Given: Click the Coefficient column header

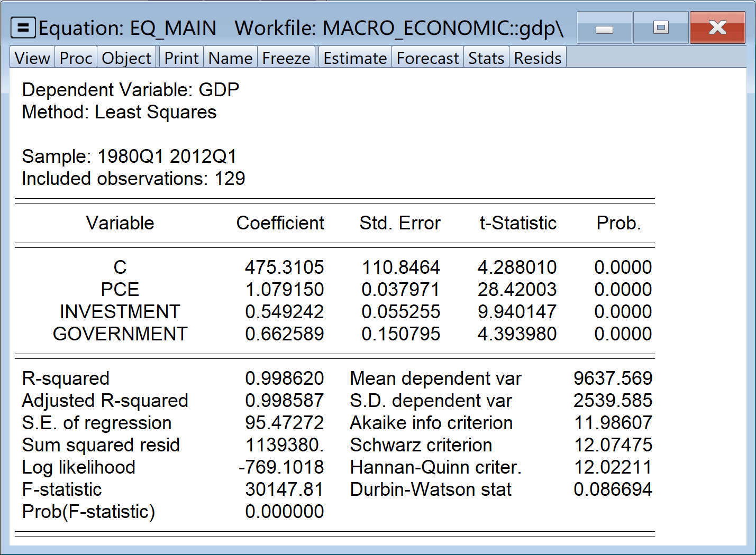Looking at the screenshot, I should (280, 223).
